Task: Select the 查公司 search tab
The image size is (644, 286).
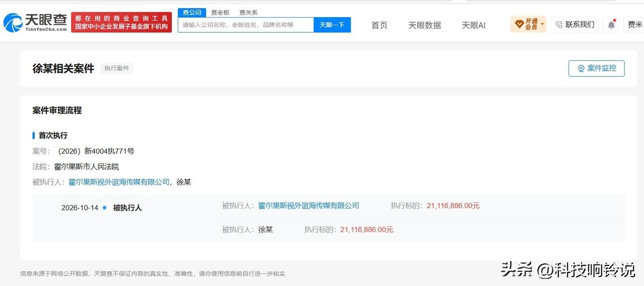Action: pyautogui.click(x=192, y=13)
